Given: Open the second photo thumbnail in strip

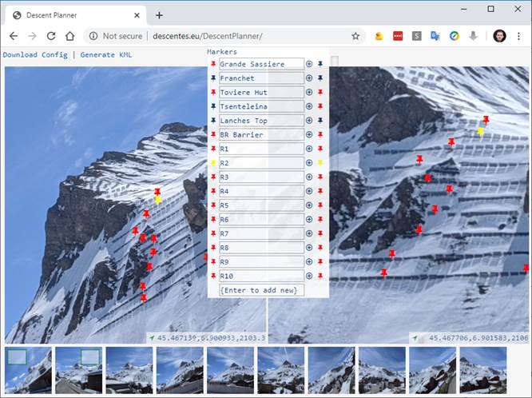Looking at the screenshot, I should pyautogui.click(x=79, y=370).
